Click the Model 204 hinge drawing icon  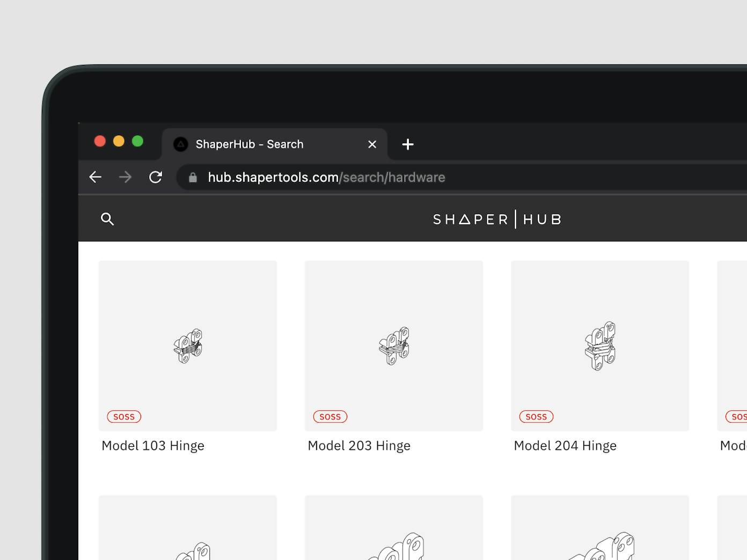[x=600, y=346]
